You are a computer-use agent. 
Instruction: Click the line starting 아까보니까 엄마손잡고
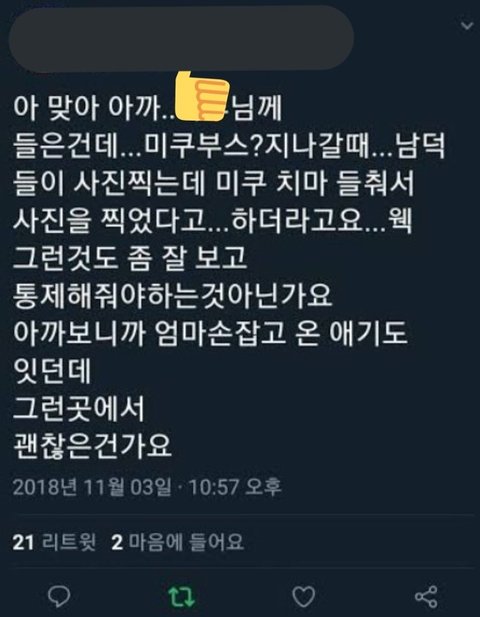pyautogui.click(x=211, y=334)
